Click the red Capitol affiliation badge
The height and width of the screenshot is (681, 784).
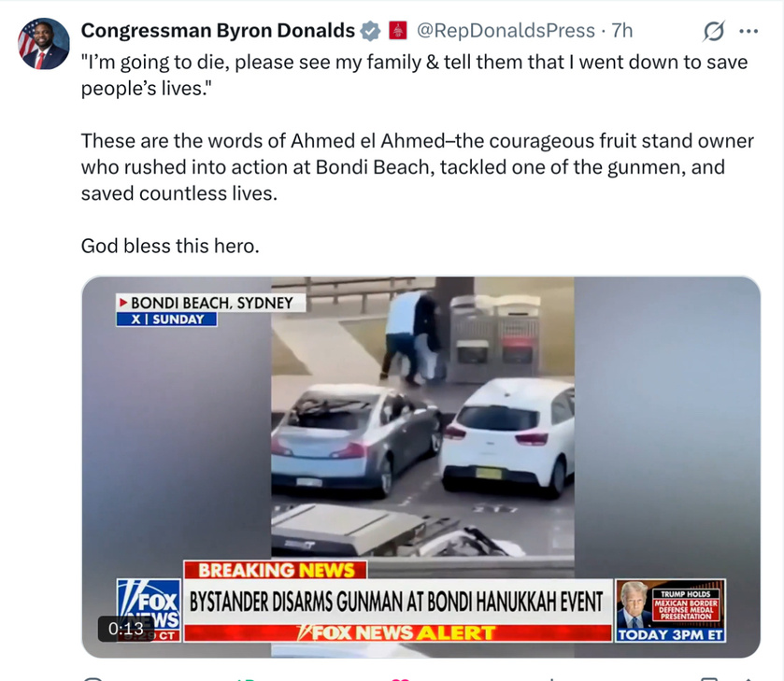click(398, 31)
